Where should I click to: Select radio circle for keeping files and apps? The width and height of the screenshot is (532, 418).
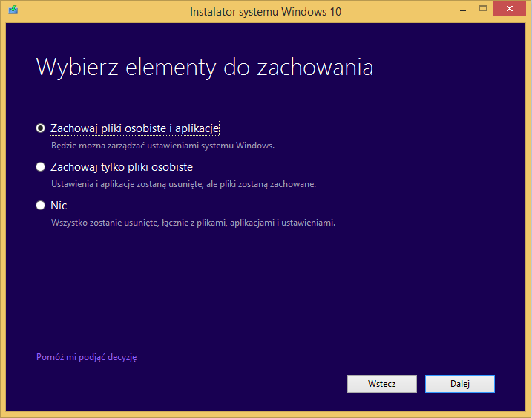[x=41, y=128]
